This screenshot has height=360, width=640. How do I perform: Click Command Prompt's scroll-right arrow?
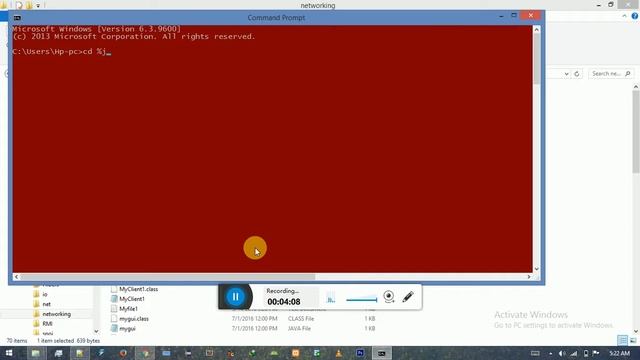click(529, 277)
